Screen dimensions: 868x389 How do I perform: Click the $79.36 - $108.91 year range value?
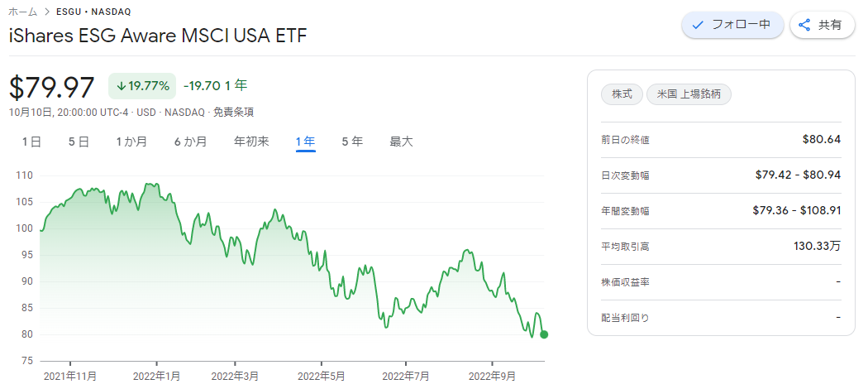pyautogui.click(x=797, y=210)
